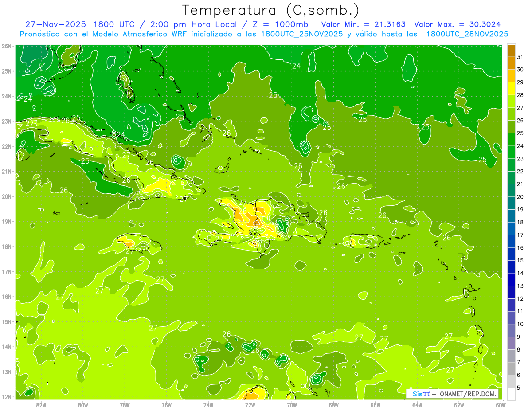The image size is (532, 411).
Task: Click the longitude axis label '80W'
Action: pyautogui.click(x=83, y=405)
